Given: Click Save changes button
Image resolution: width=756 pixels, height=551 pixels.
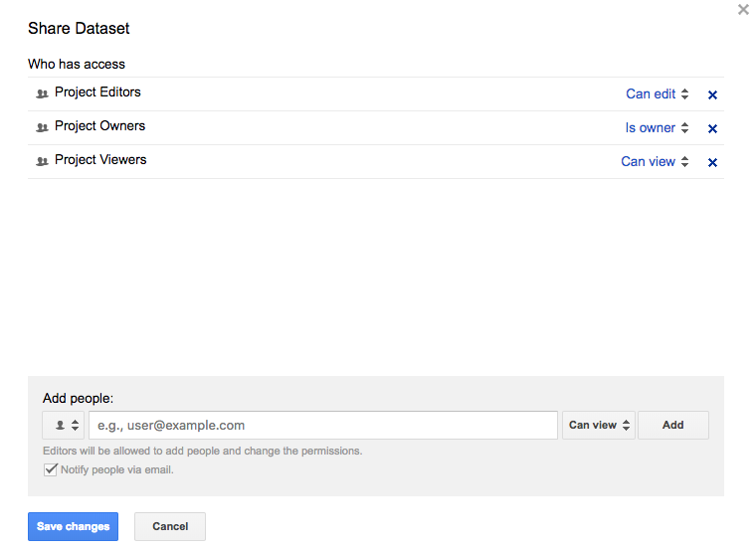Looking at the screenshot, I should coord(73,526).
